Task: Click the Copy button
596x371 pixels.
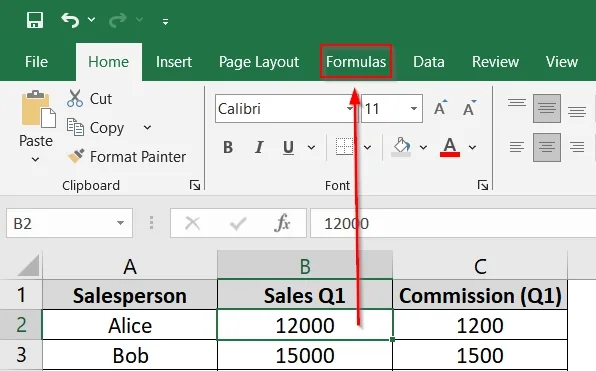Action: click(96, 128)
